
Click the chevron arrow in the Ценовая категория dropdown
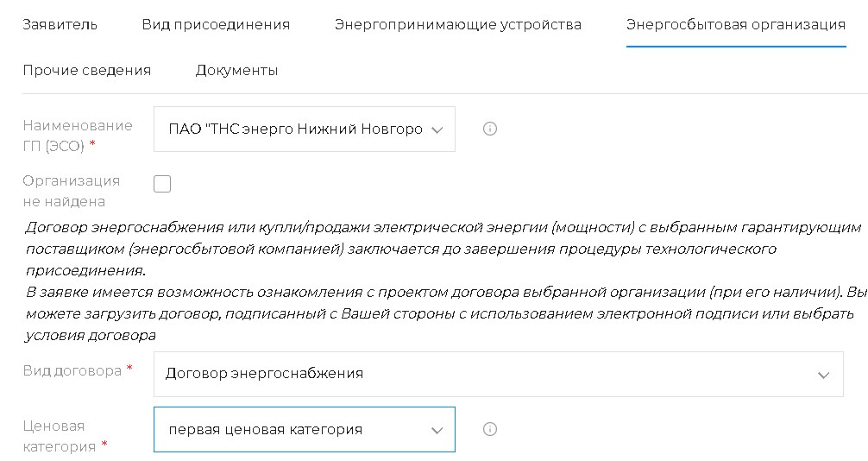[437, 430]
